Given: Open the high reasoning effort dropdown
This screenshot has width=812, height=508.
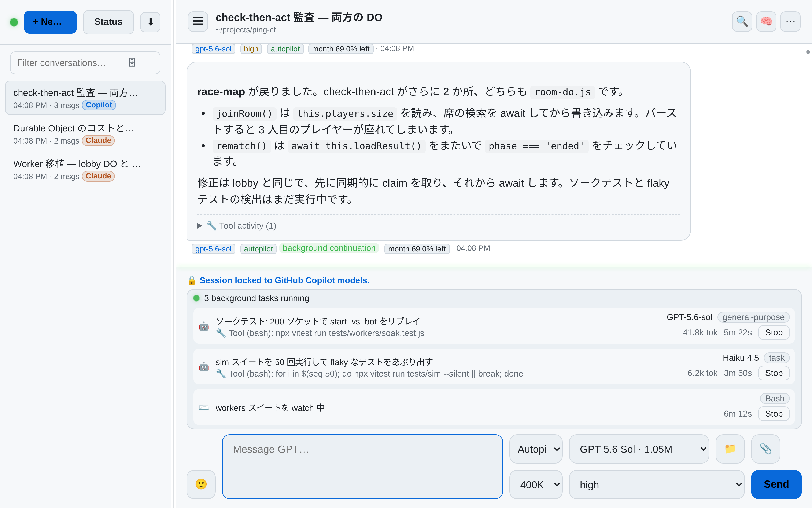Looking at the screenshot, I should point(657,484).
